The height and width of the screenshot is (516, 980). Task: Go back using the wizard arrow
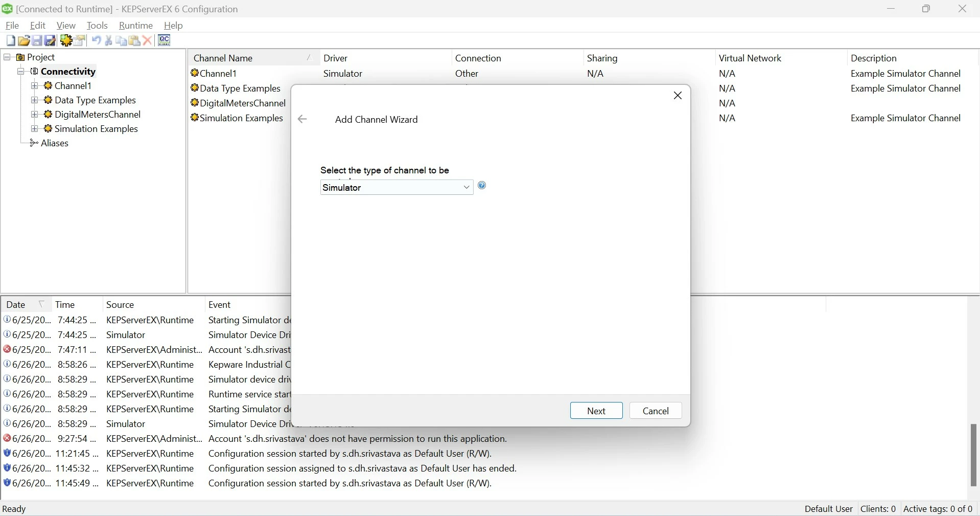point(302,119)
